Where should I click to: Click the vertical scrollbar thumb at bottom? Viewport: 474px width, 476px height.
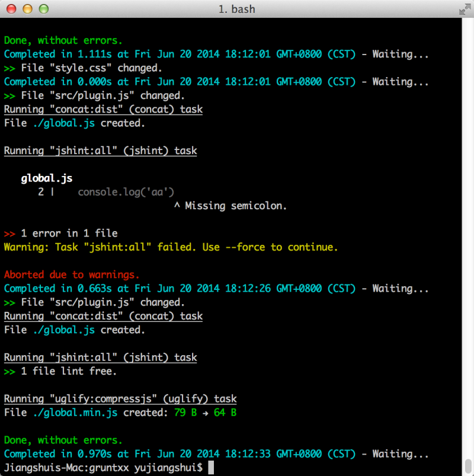[468, 465]
